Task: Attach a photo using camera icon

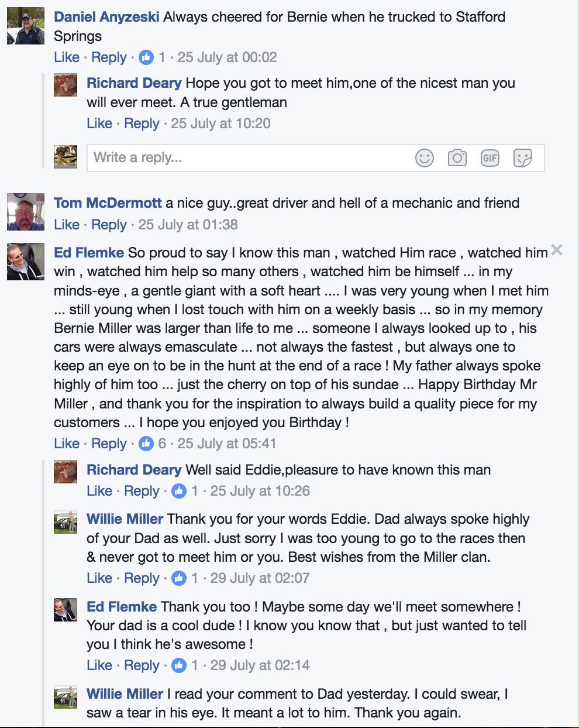Action: [x=457, y=158]
